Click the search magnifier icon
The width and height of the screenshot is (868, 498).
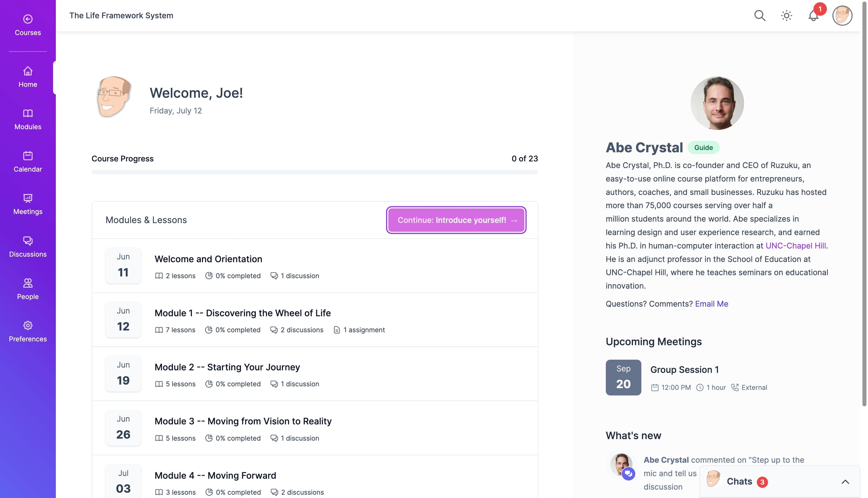(759, 16)
